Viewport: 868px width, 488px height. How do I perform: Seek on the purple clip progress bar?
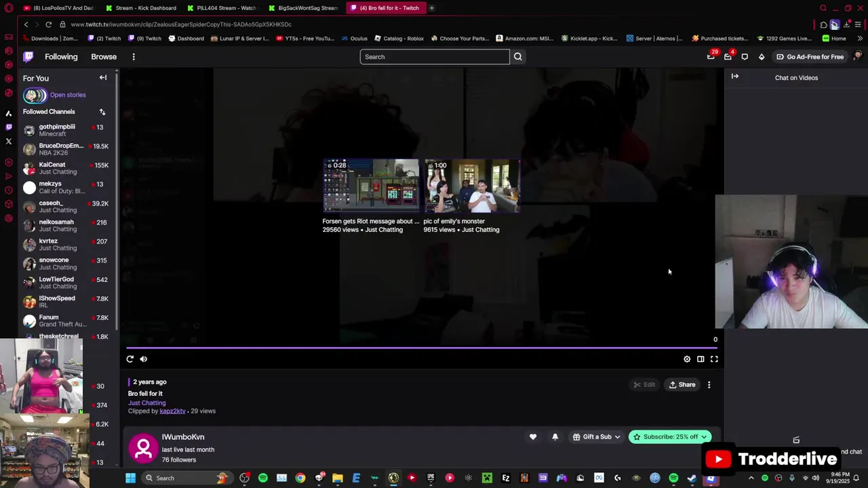tap(422, 348)
